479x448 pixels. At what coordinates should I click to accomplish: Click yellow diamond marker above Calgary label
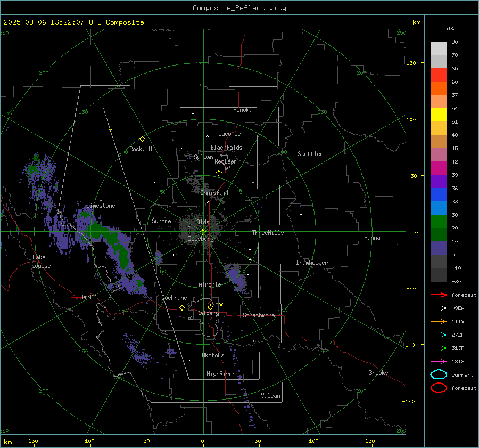(x=210, y=307)
